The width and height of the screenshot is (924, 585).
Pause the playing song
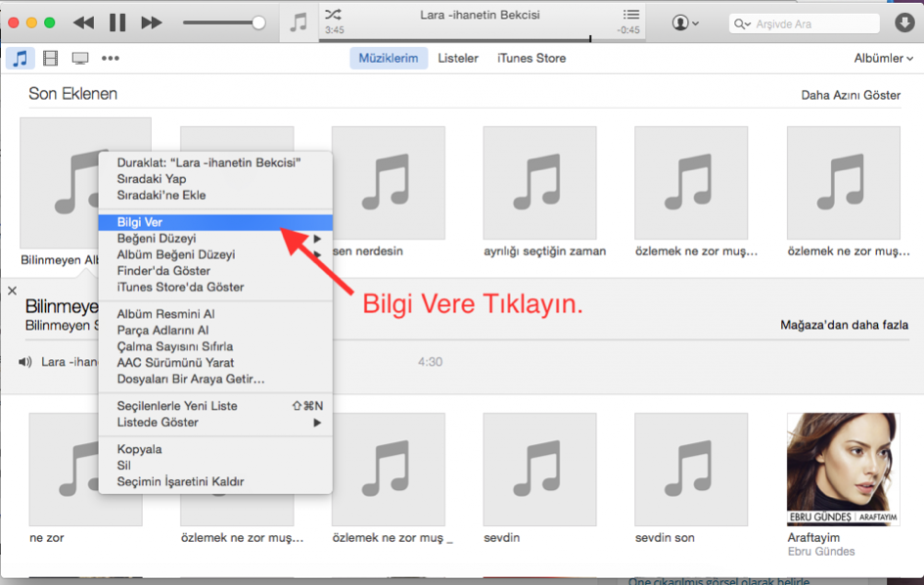[117, 22]
